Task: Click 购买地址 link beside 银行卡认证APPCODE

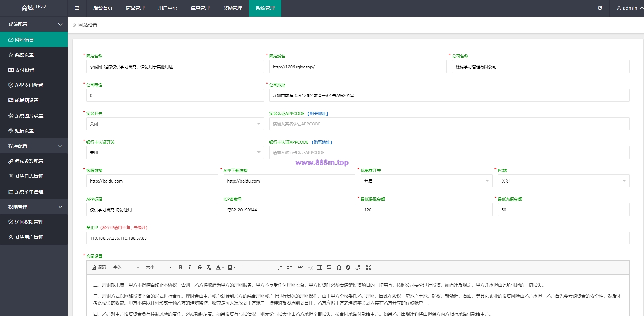Action: click(322, 142)
